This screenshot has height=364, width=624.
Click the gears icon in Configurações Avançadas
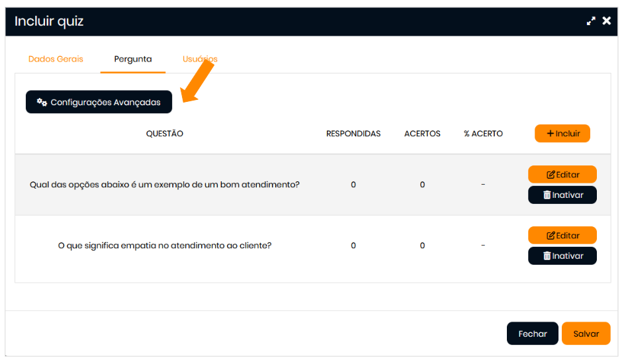pos(42,103)
